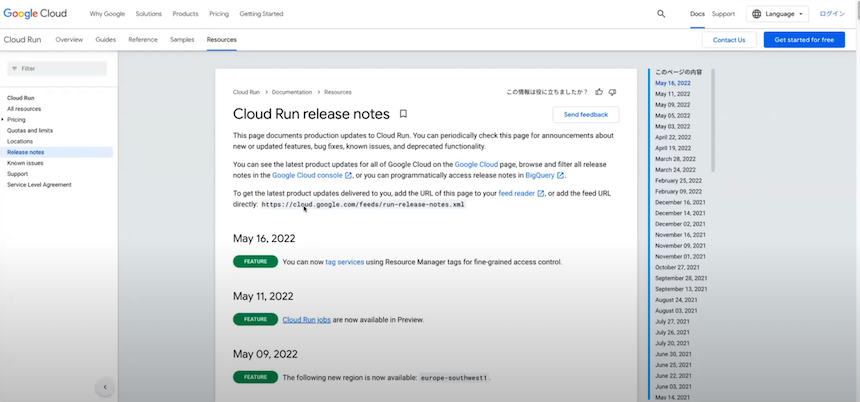Viewport: 860px width, 402px height.
Task: Click the feed URL run-release-notes.xml text
Action: point(363,205)
